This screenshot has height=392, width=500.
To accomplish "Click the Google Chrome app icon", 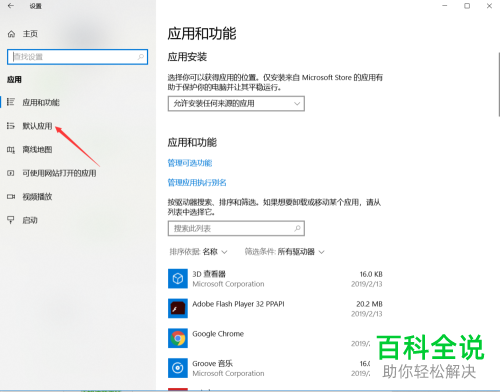I will pyautogui.click(x=178, y=338).
